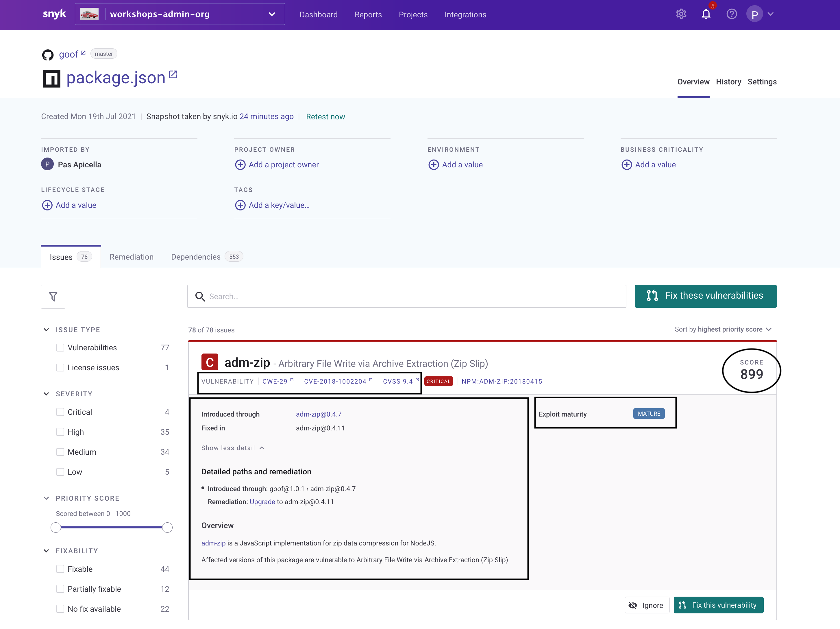Click Pas Apicella avatar icon
Screen dimensions: 840x629
[47, 164]
